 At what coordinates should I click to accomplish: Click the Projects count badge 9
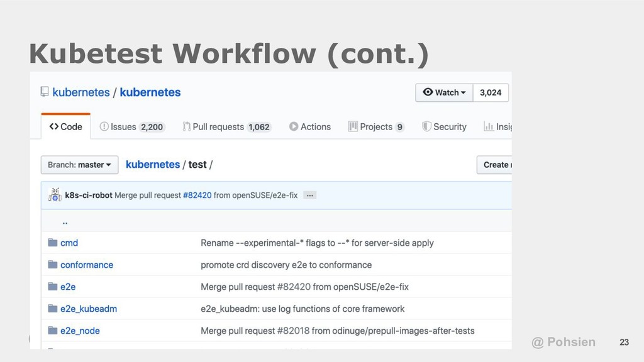click(399, 127)
